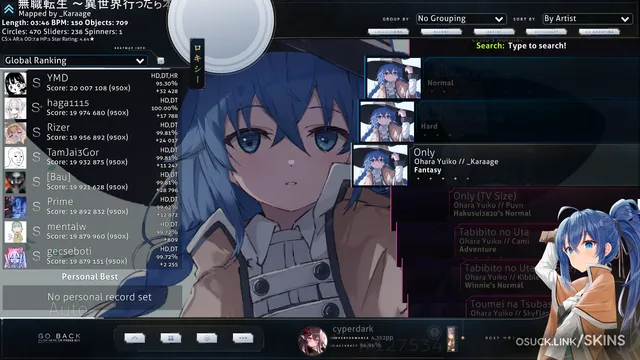Click the small icon beside Global Ranking dropdown
Viewport: 640px width, 360px height.
pos(161,60)
